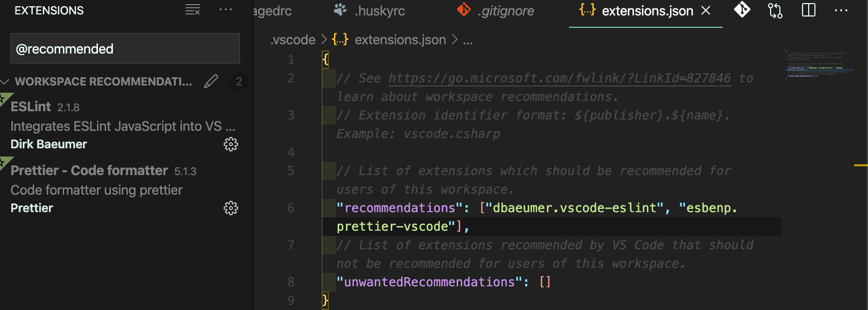Open Prettier extension manage gear
The width and height of the screenshot is (868, 310).
point(231,208)
